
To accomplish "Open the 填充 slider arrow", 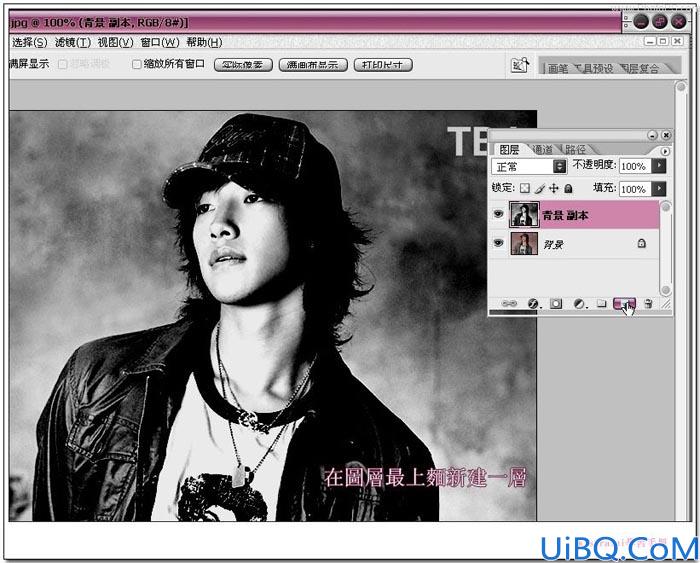I will 659,188.
